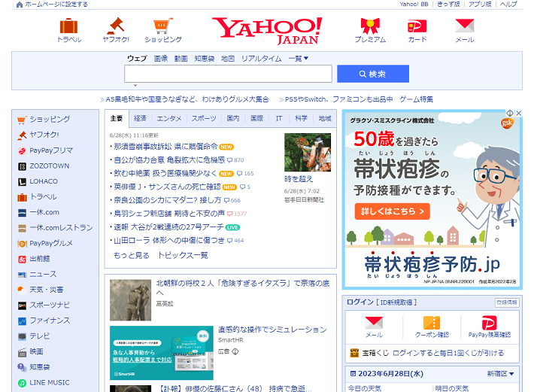Image resolution: width=534 pixels, height=392 pixels.
Task: Open ショッピング in the left sidebar
Action: click(x=50, y=119)
